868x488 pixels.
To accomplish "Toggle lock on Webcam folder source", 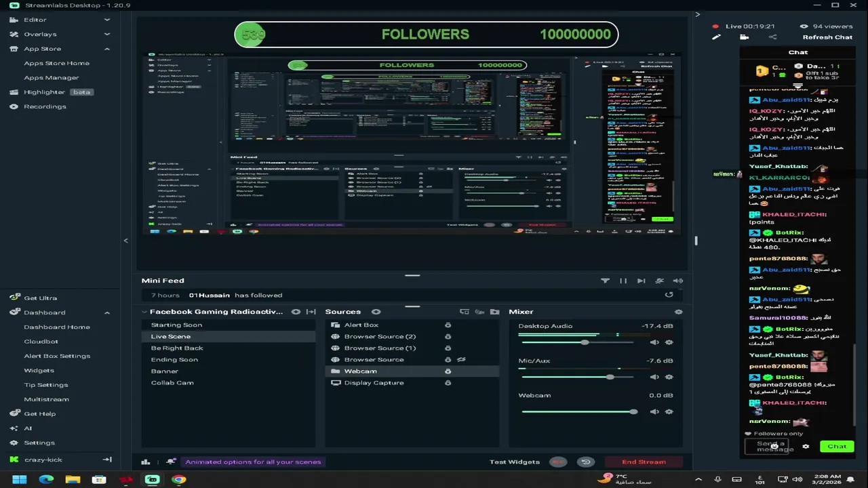I will [x=448, y=371].
